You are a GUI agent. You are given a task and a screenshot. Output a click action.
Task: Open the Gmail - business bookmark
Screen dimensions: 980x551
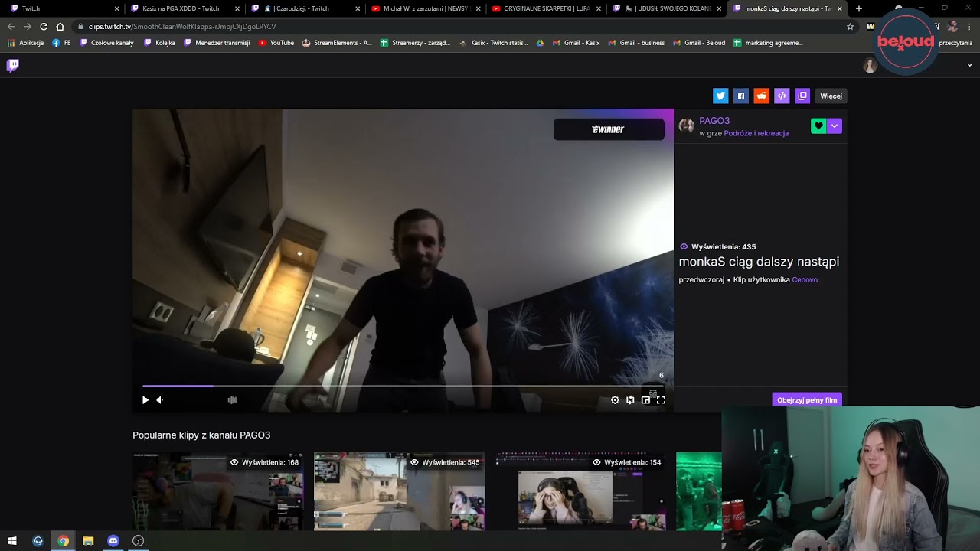coord(636,43)
